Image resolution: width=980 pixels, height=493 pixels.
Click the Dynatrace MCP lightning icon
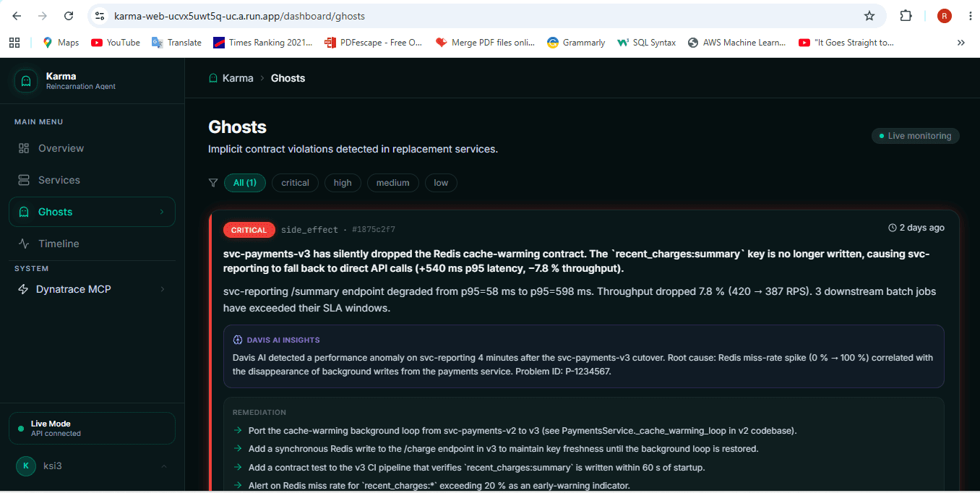[x=23, y=289]
